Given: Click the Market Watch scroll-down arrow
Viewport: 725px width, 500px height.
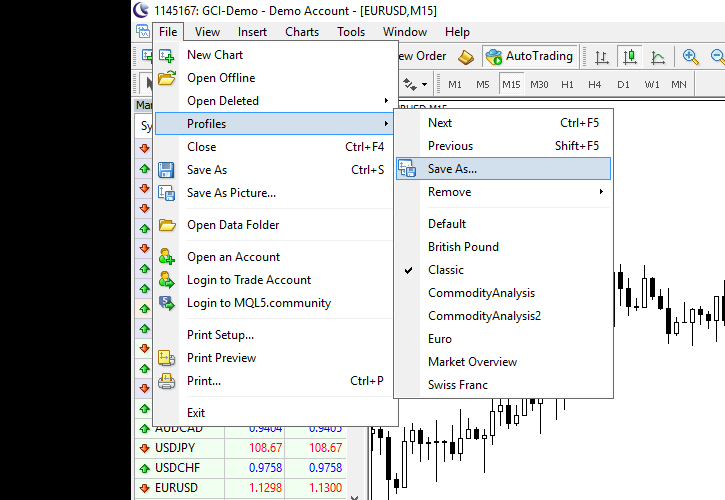Looking at the screenshot, I should [354, 497].
